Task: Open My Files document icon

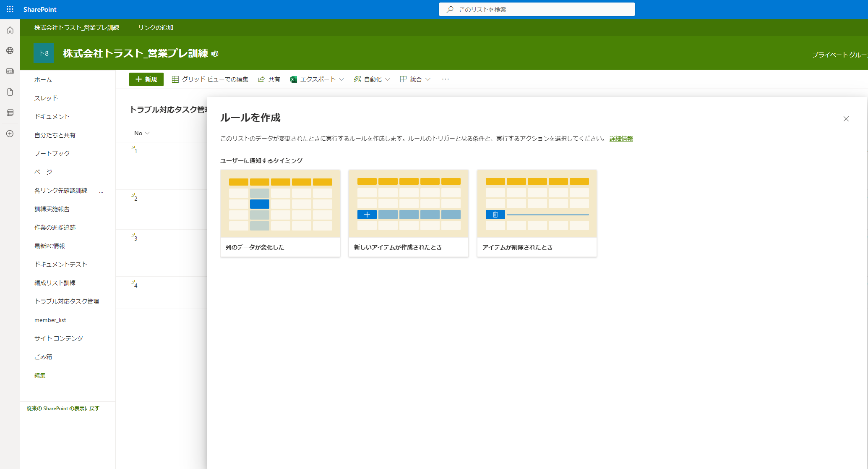Action: point(10,92)
